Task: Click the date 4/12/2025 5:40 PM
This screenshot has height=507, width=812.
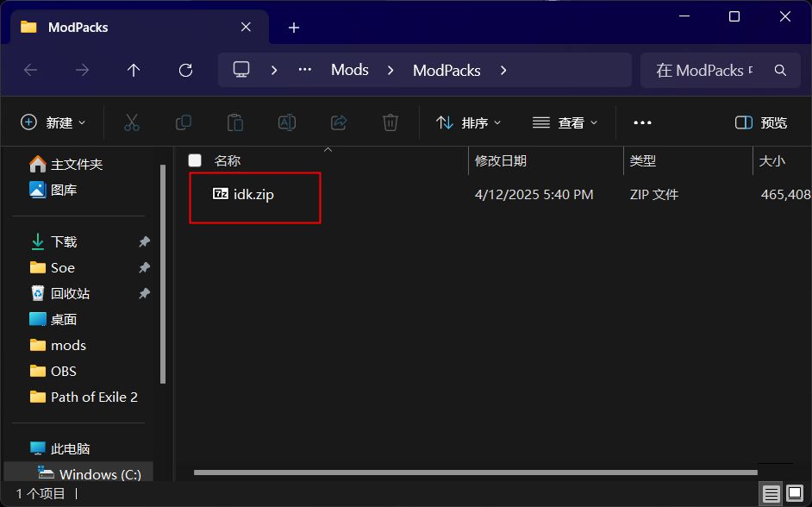Action: 534,194
